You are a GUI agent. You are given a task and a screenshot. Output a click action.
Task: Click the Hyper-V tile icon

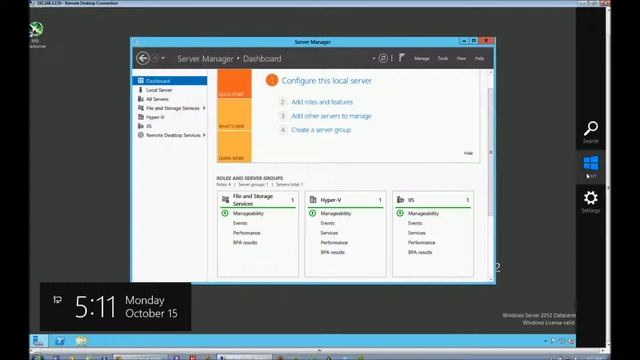tap(313, 200)
